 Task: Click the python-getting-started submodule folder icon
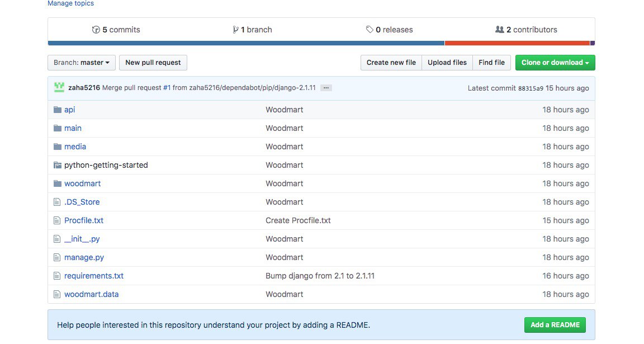tap(58, 165)
